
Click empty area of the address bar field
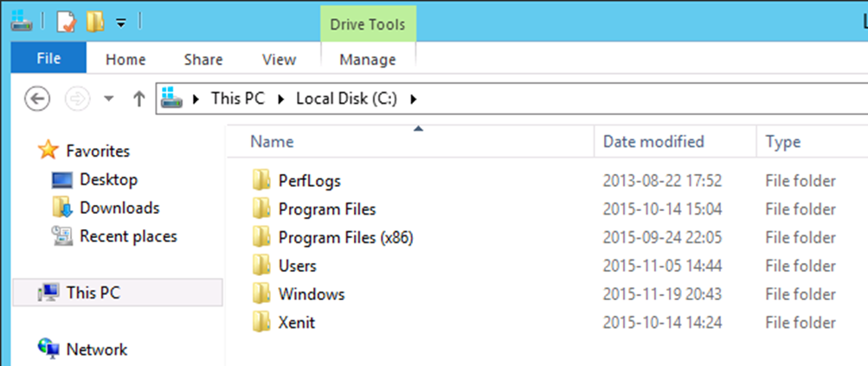point(642,100)
